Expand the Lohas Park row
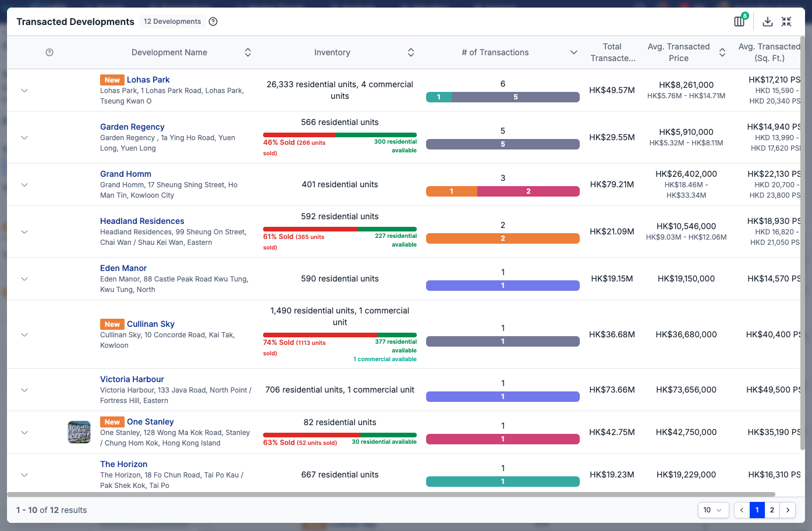The image size is (812, 531). pos(24,91)
